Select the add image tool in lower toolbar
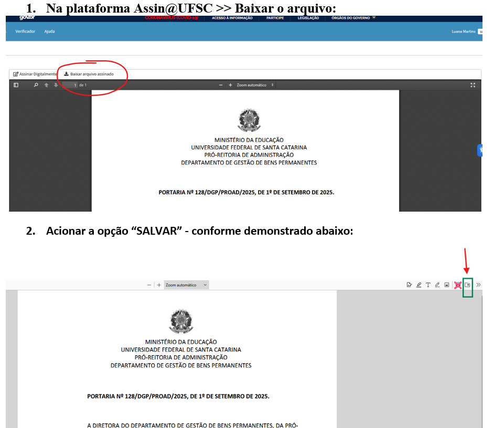 [446, 285]
